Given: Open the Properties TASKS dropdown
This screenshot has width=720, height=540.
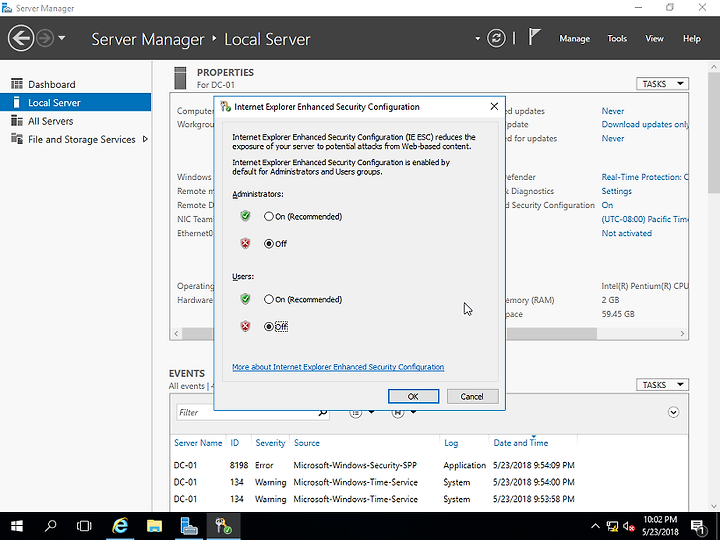Looking at the screenshot, I should coord(662,84).
